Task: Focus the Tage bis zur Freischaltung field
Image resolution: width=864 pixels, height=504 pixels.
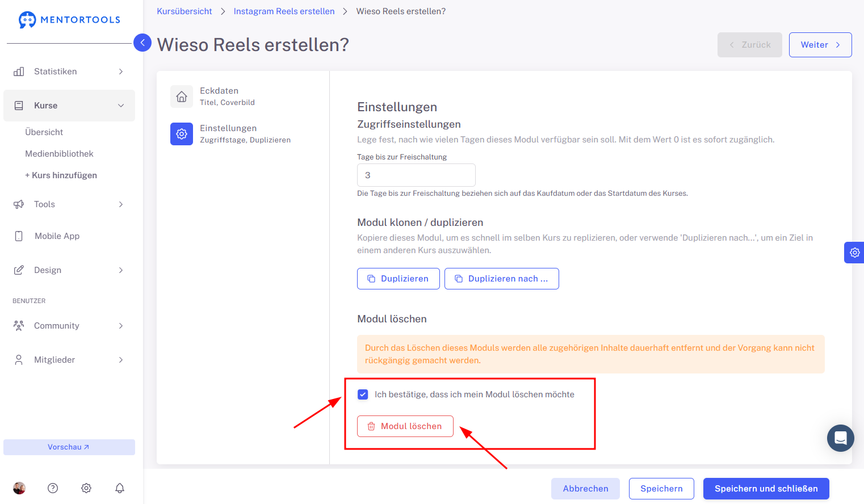Action: (x=416, y=175)
